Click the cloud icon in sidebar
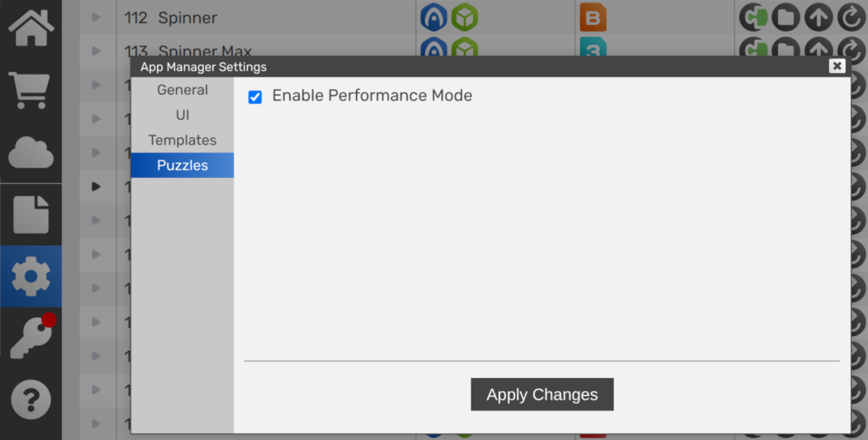868x440 pixels. (x=31, y=153)
